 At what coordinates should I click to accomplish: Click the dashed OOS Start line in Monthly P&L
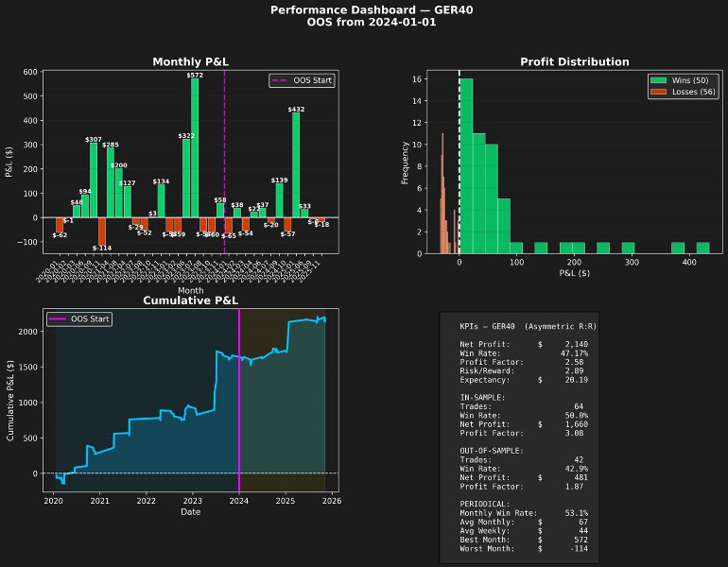tap(224, 162)
